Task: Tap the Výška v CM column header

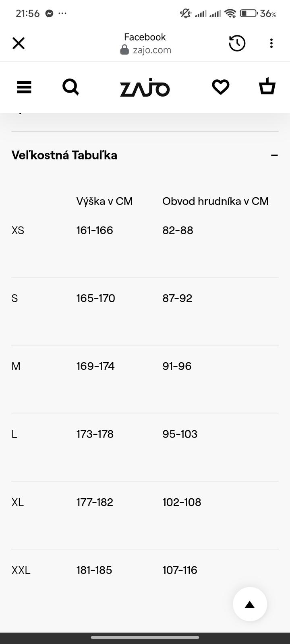Action: 104,201
